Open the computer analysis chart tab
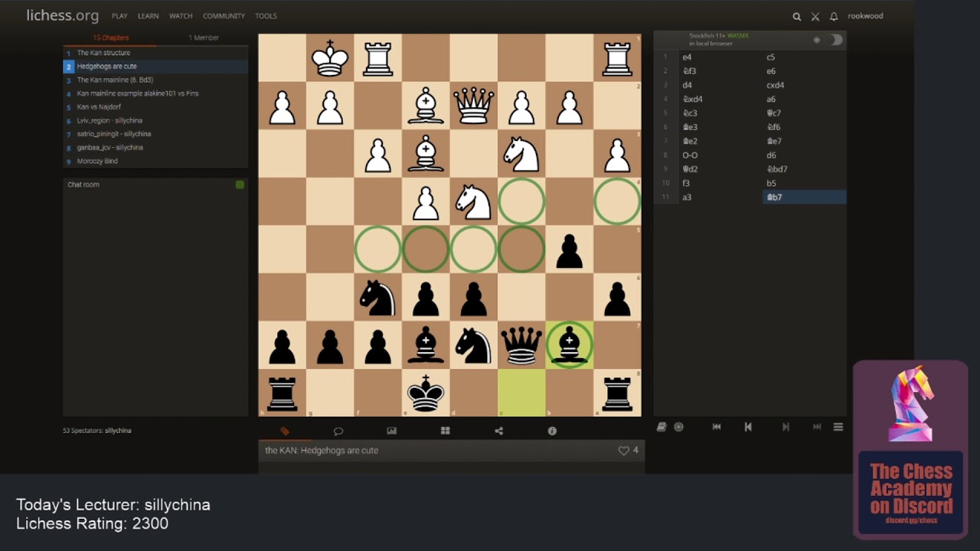Image resolution: width=980 pixels, height=551 pixels. [x=392, y=431]
